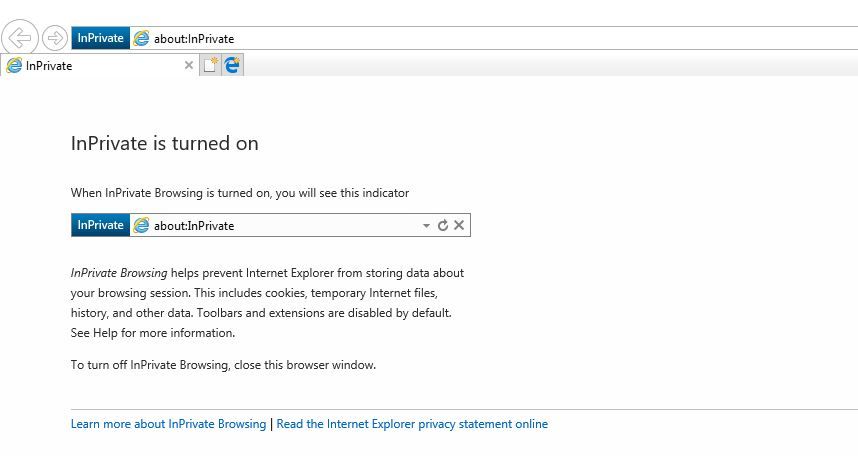Screen dimensions: 858x456
Task: Click the italic 'InPrivate Browsing' description text
Action: point(118,272)
